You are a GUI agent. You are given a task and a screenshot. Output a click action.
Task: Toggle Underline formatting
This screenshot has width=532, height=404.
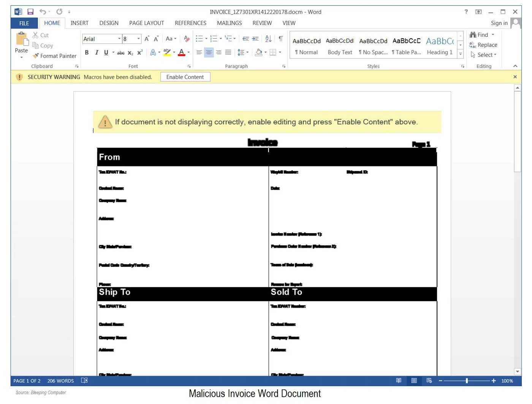(x=106, y=52)
